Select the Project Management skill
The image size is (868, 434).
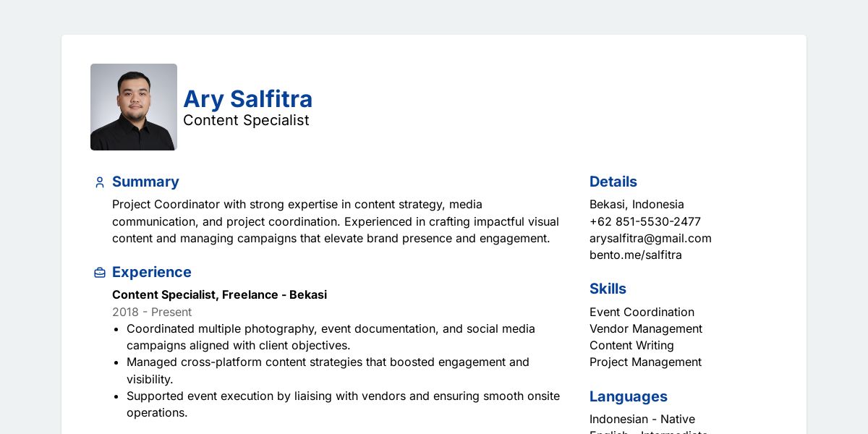645,362
